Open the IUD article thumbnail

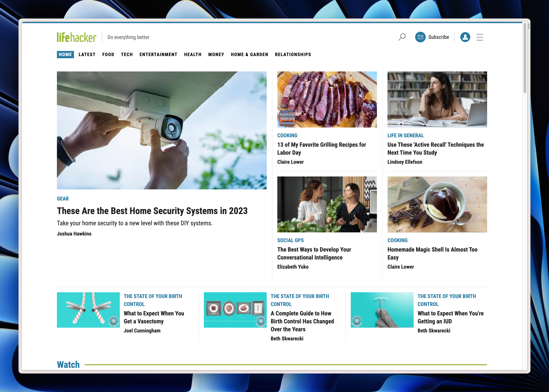382,310
